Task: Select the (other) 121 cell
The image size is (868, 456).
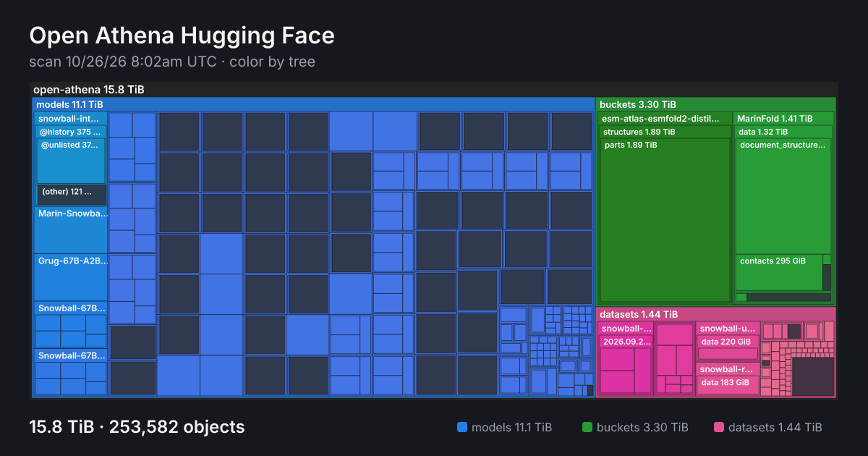Action: (71, 194)
